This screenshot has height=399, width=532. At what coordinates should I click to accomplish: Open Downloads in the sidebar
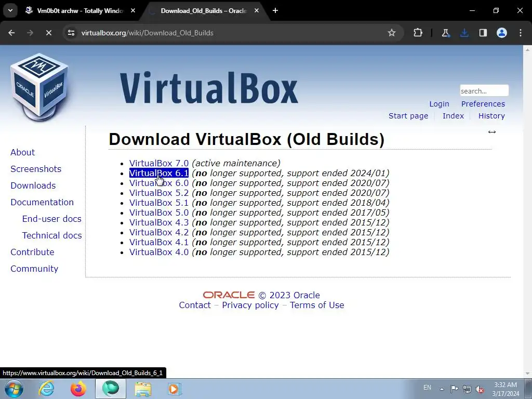33,185
